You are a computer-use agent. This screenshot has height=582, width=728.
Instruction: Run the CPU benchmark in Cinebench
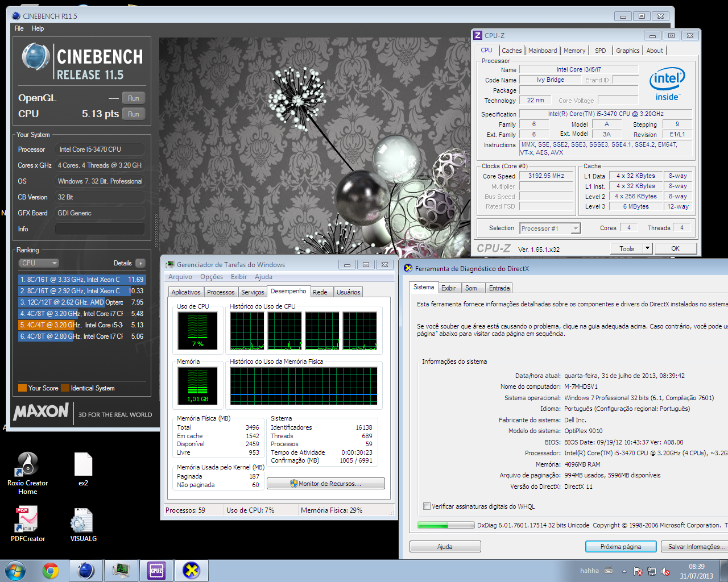134,114
